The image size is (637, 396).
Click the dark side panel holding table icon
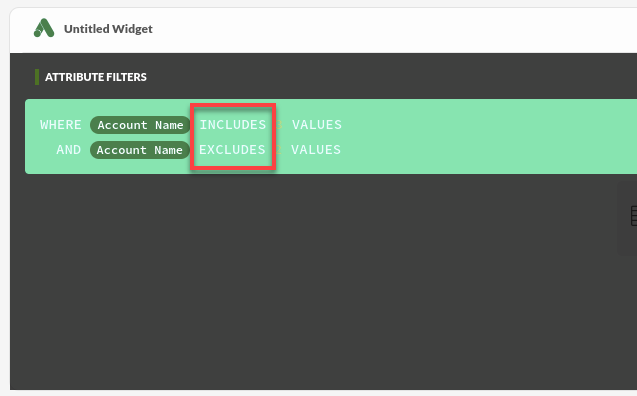(x=627, y=218)
